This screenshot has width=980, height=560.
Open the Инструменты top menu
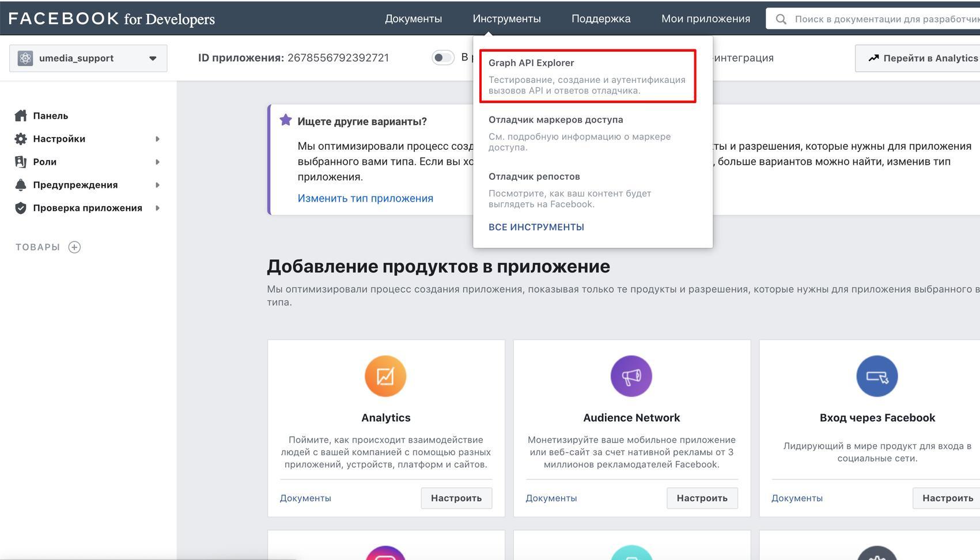506,18
